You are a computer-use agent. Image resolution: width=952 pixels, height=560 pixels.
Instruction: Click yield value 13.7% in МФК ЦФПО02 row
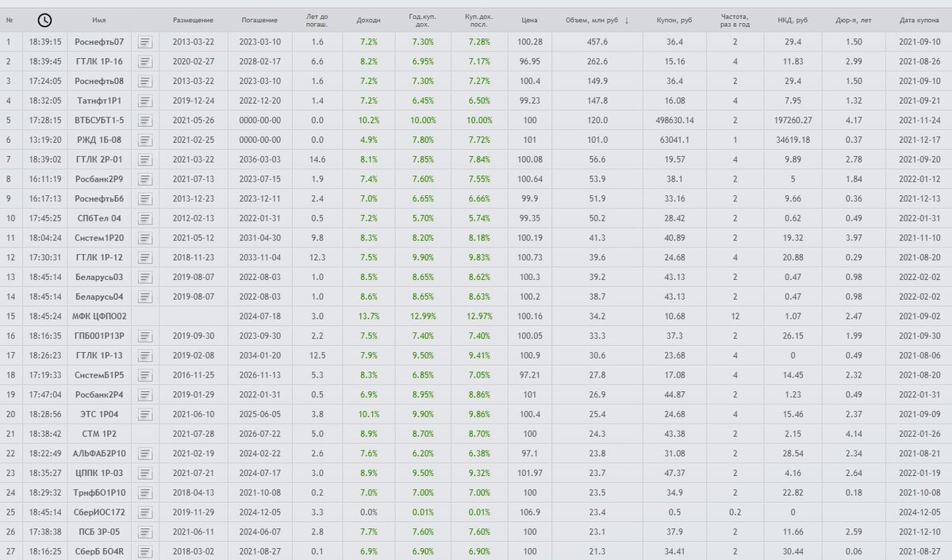point(369,316)
